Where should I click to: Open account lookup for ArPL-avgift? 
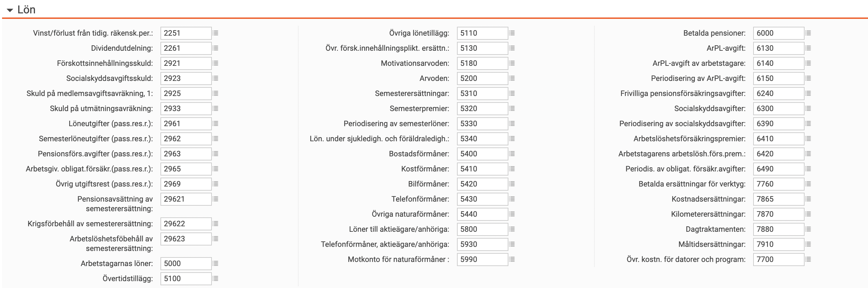[809, 48]
